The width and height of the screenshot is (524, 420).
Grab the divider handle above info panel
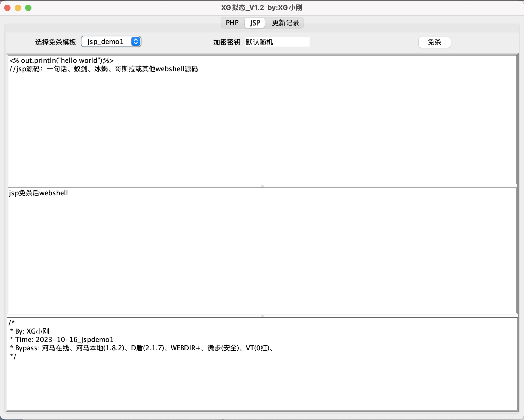pyautogui.click(x=262, y=316)
